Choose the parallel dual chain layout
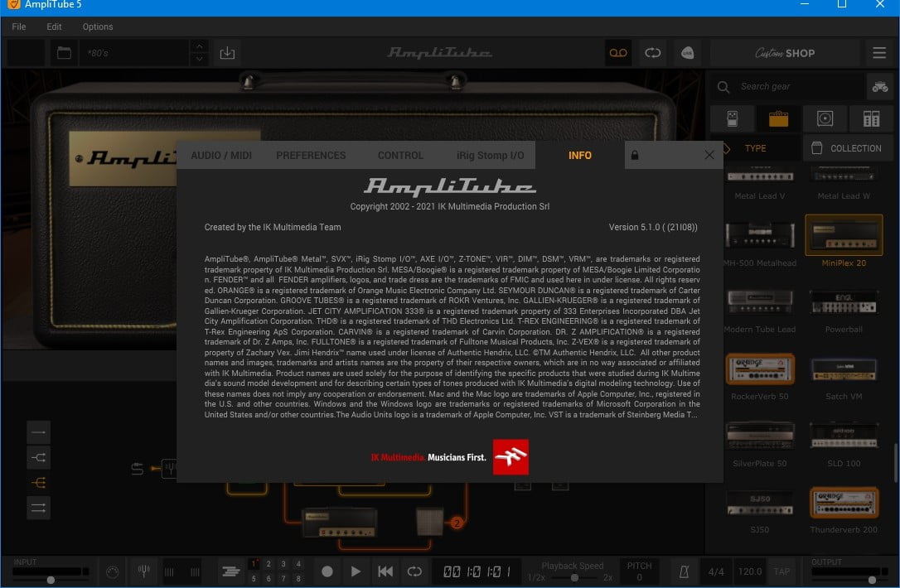900x588 pixels. 38,508
